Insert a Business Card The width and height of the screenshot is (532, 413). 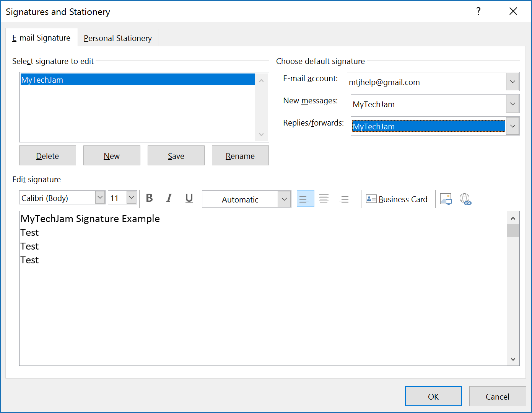[x=397, y=199]
